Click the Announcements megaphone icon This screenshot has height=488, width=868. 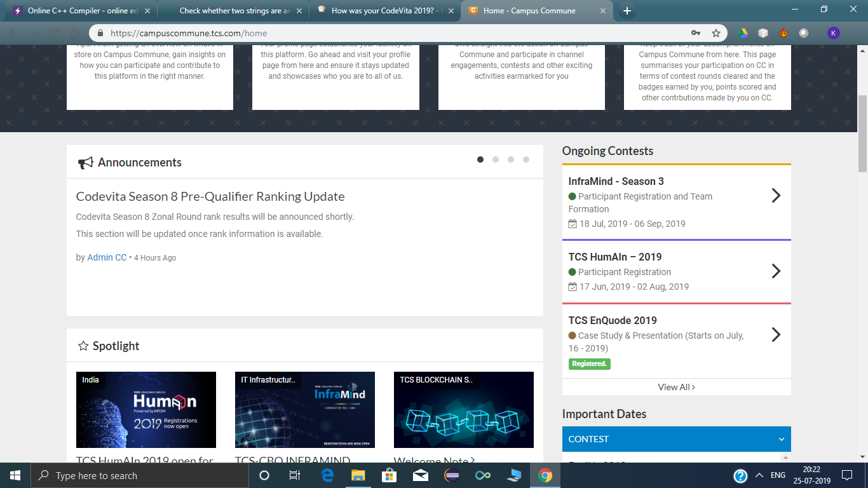click(85, 163)
